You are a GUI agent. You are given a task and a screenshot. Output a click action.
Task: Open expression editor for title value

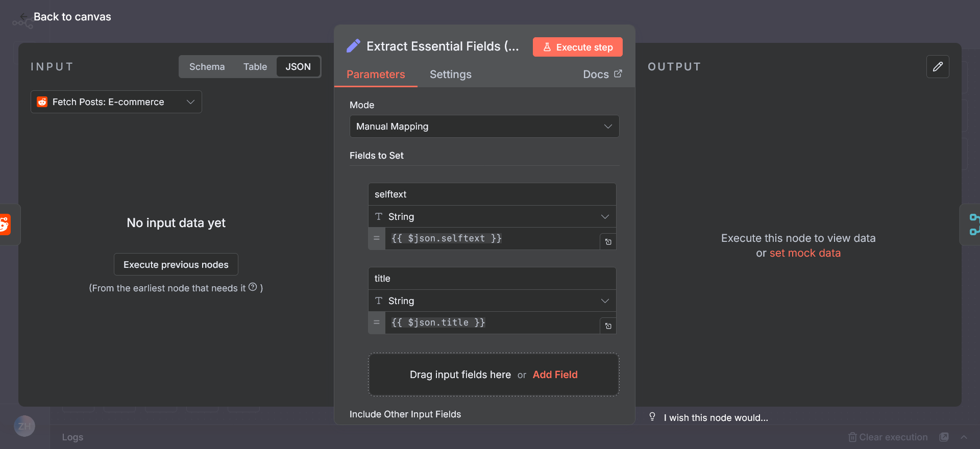(x=608, y=326)
